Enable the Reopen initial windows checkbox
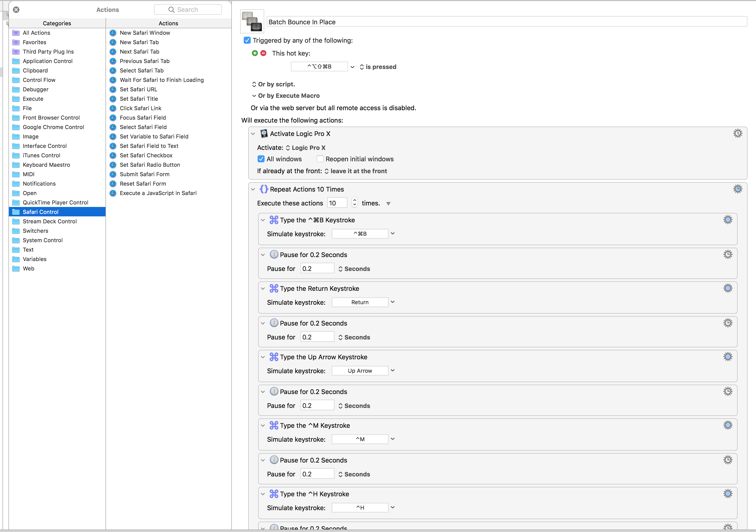 coord(320,159)
